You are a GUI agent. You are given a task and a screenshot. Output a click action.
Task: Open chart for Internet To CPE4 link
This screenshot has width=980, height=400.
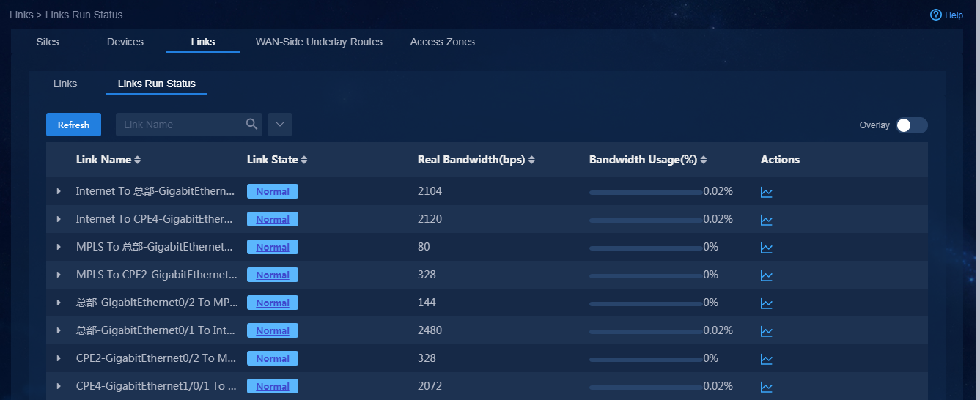click(x=767, y=220)
